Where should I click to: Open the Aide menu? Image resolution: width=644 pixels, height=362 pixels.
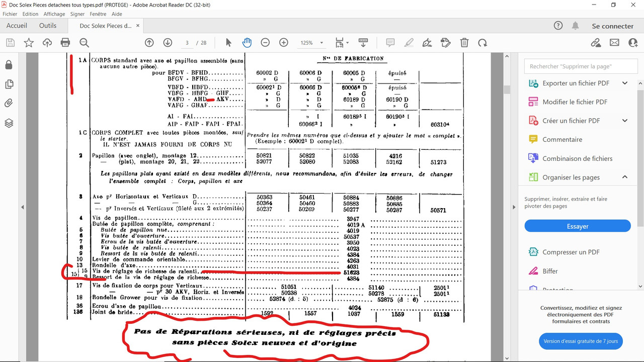pos(117,14)
